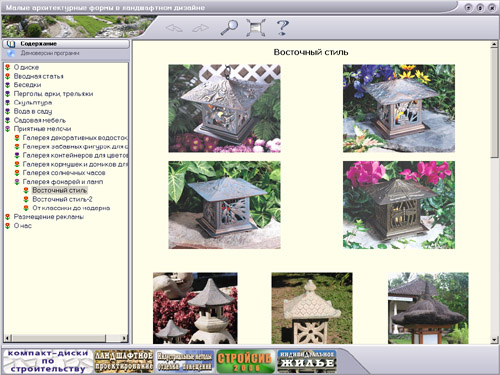
Task: Click content pane scroll down arrow
Action: [494, 340]
